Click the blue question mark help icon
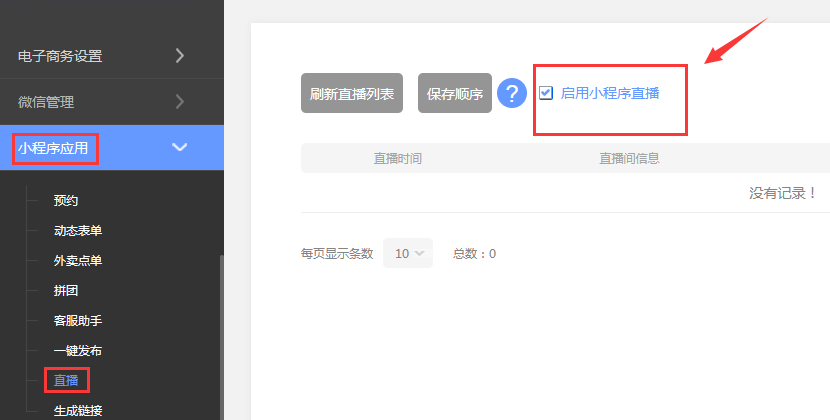Viewport: 830px width, 420px height. coord(512,94)
